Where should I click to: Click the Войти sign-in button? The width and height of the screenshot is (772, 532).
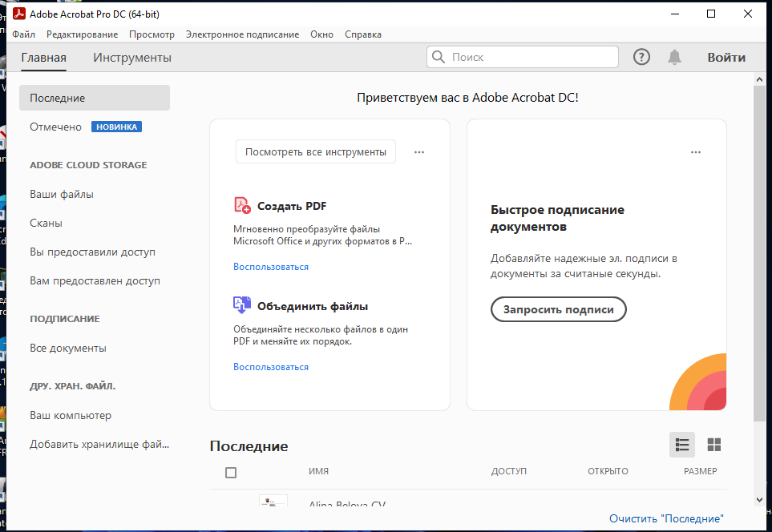click(x=726, y=58)
